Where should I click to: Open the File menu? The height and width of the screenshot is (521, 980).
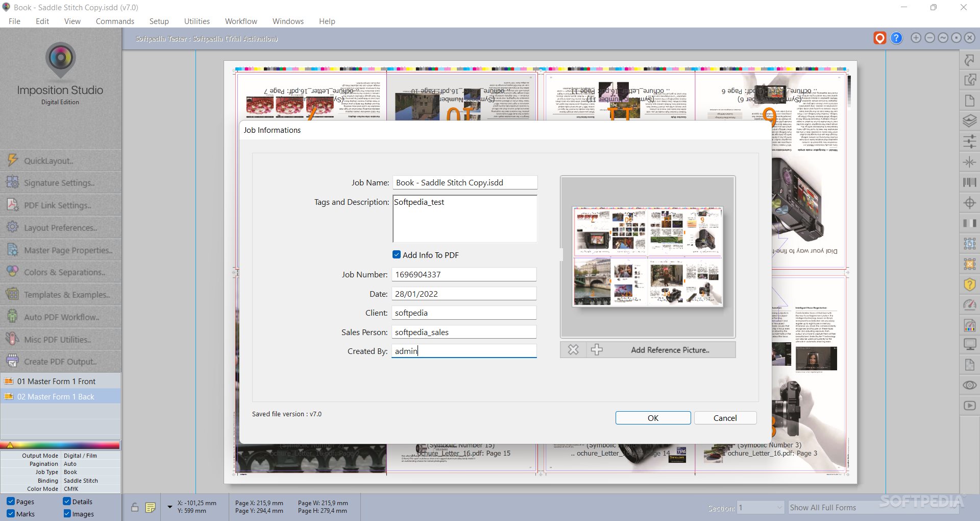pos(14,21)
